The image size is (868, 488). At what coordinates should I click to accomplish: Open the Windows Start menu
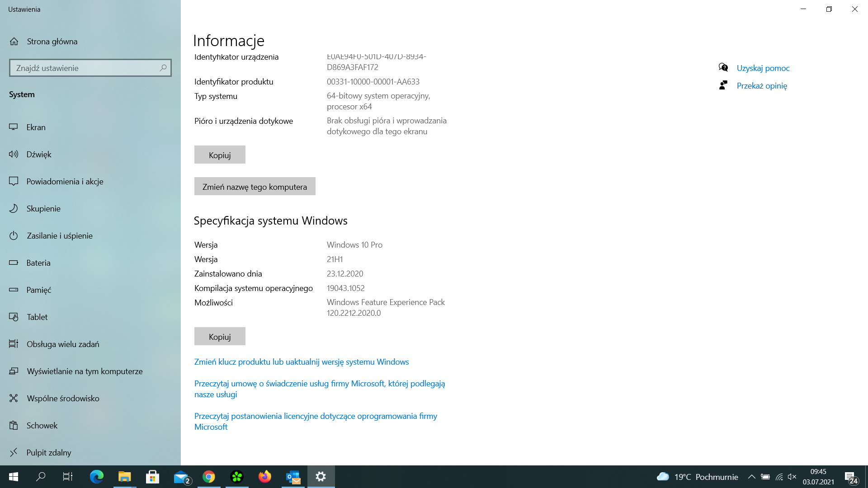coord(14,477)
